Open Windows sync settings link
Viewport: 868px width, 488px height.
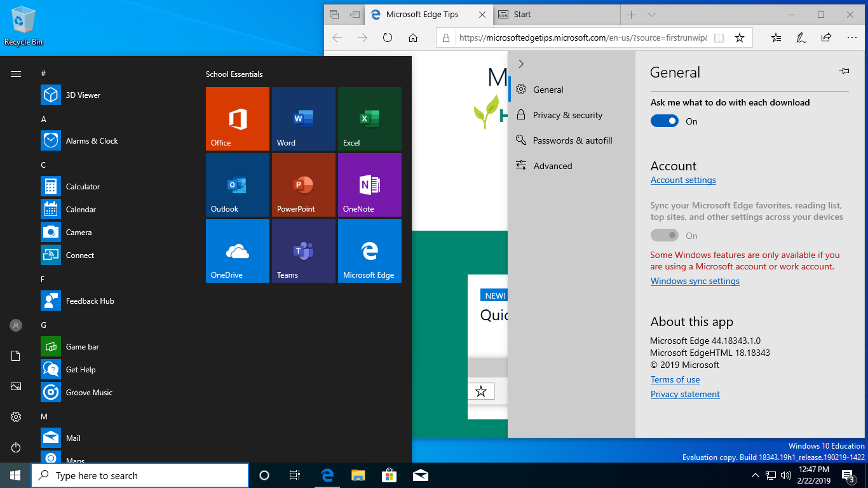pyautogui.click(x=695, y=281)
